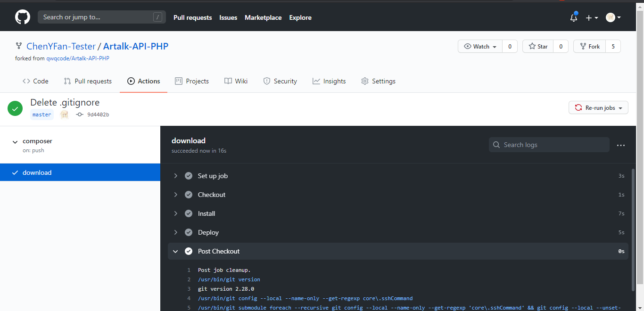644x311 pixels.
Task: Open the user avatar menu
Action: 613,17
